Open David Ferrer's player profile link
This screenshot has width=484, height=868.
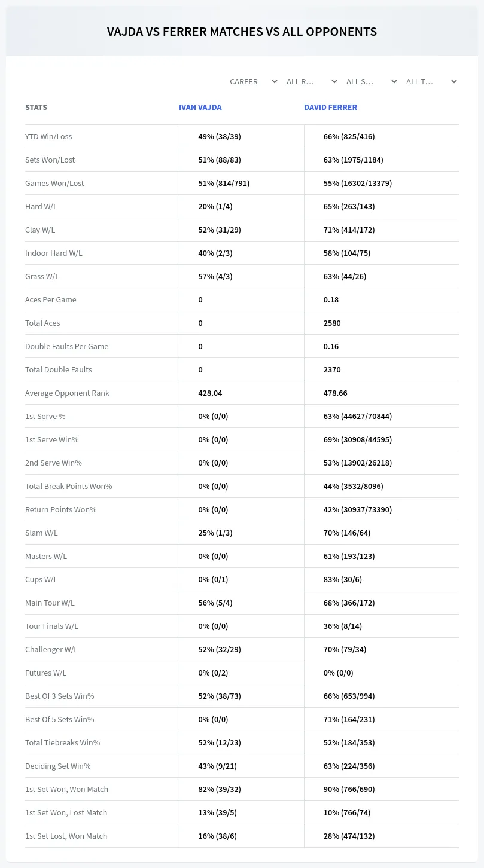(x=330, y=108)
